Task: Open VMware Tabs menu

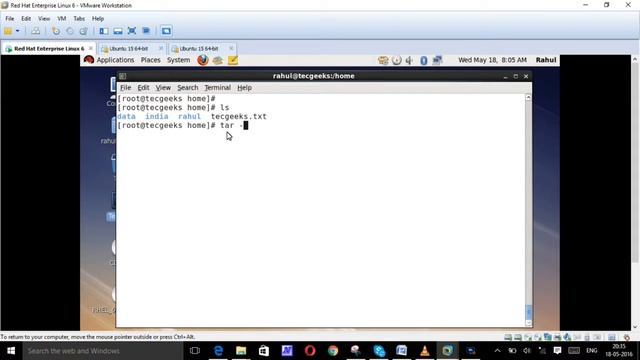Action: click(x=79, y=19)
